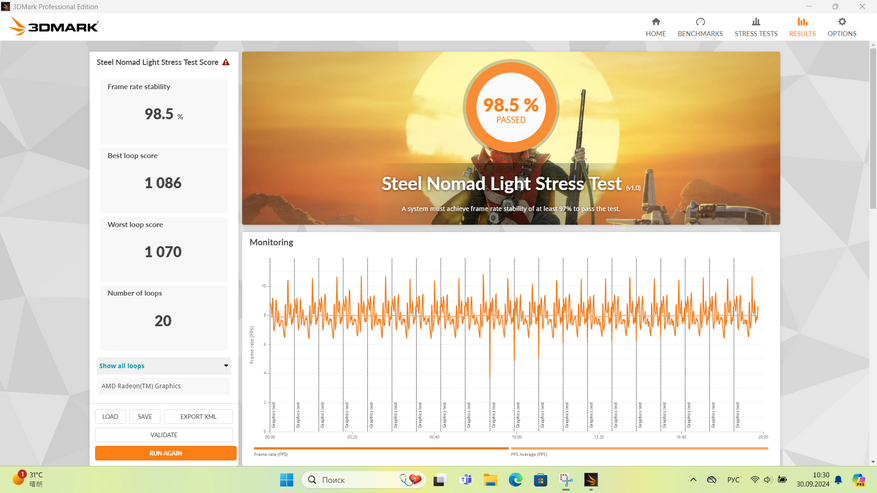The width and height of the screenshot is (877, 493).
Task: Switch the РУС input language
Action: (733, 480)
